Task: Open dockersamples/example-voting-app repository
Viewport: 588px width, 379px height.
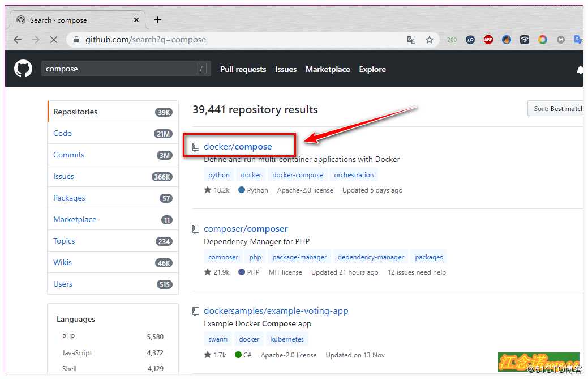Action: 276,310
